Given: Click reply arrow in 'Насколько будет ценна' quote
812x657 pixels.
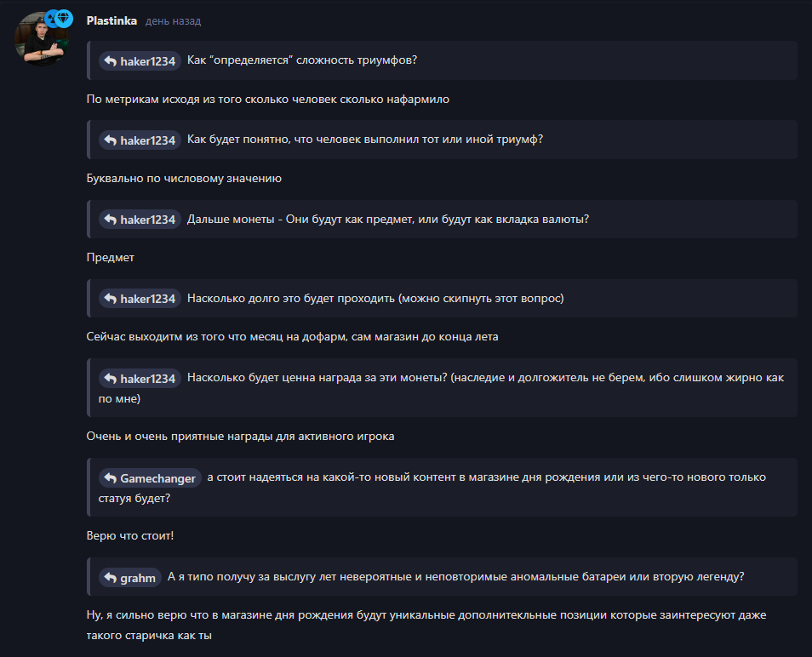Looking at the screenshot, I should (111, 379).
